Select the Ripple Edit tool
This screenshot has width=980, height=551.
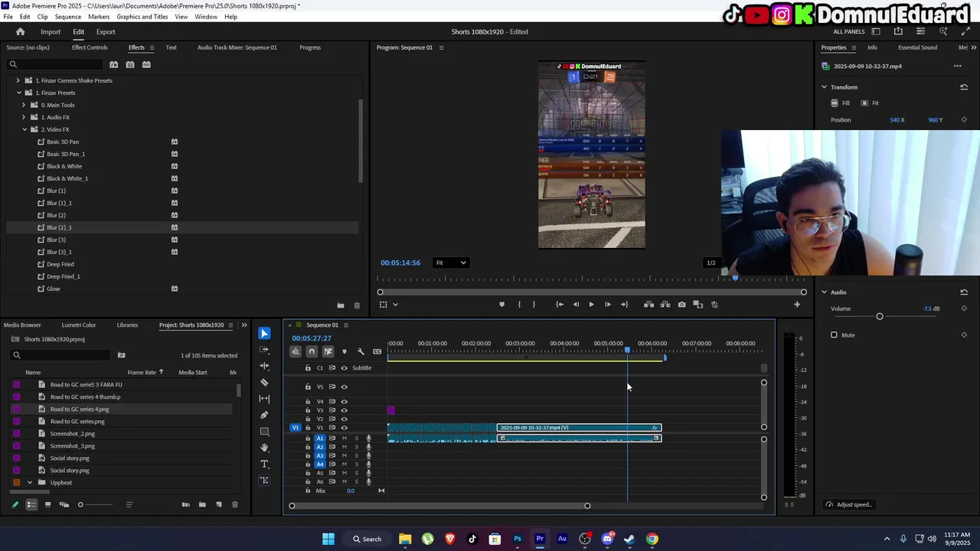pos(264,366)
